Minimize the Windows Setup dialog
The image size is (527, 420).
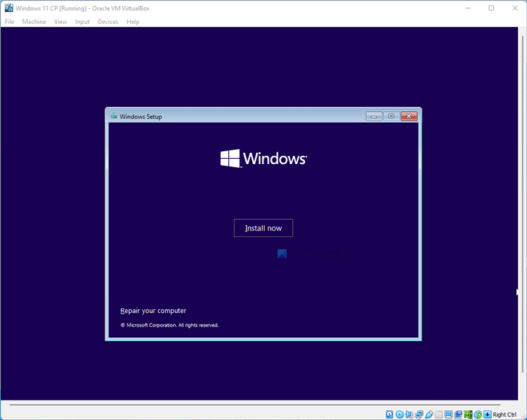coord(373,116)
